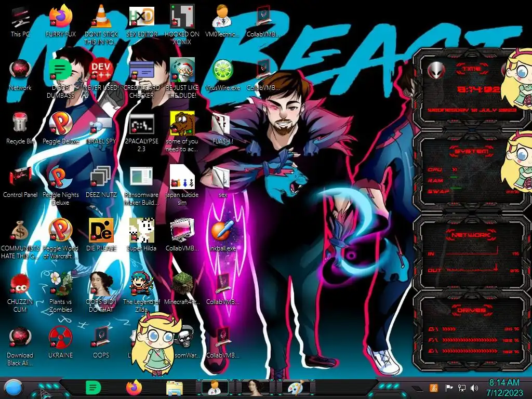Screen dimensions: 532x399
Task: Open The Legend of Zilda icon
Action: click(141, 293)
